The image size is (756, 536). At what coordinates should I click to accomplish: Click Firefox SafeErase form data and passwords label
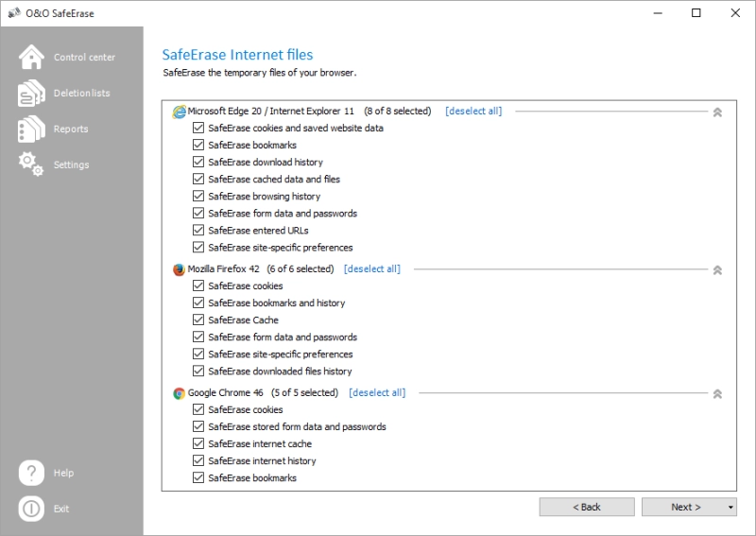click(x=283, y=337)
